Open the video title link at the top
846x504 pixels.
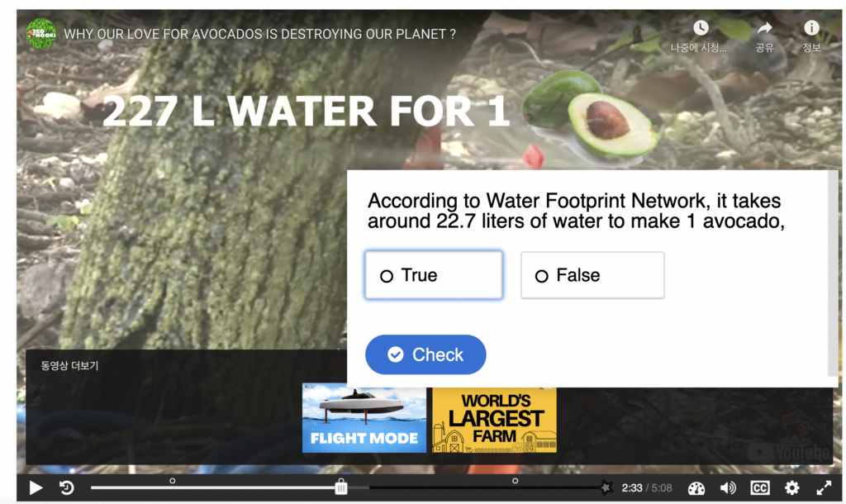pos(260,34)
